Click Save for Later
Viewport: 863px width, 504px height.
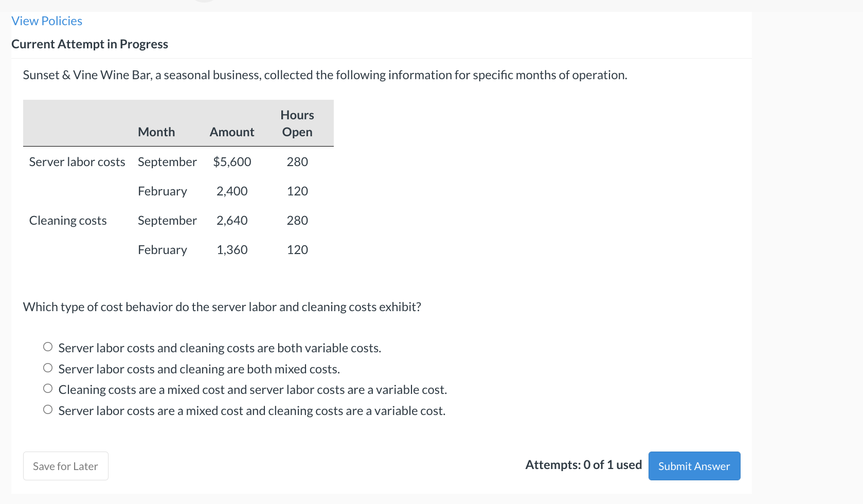(x=65, y=466)
